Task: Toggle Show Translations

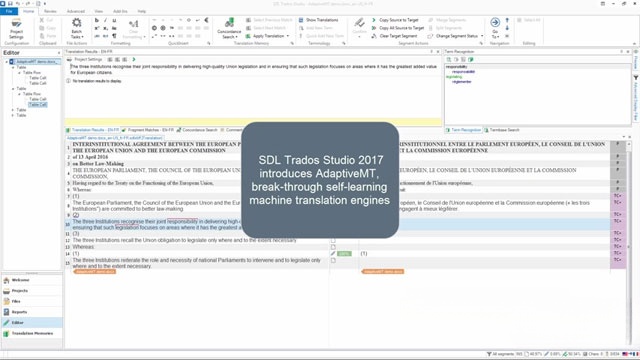Action: point(318,20)
